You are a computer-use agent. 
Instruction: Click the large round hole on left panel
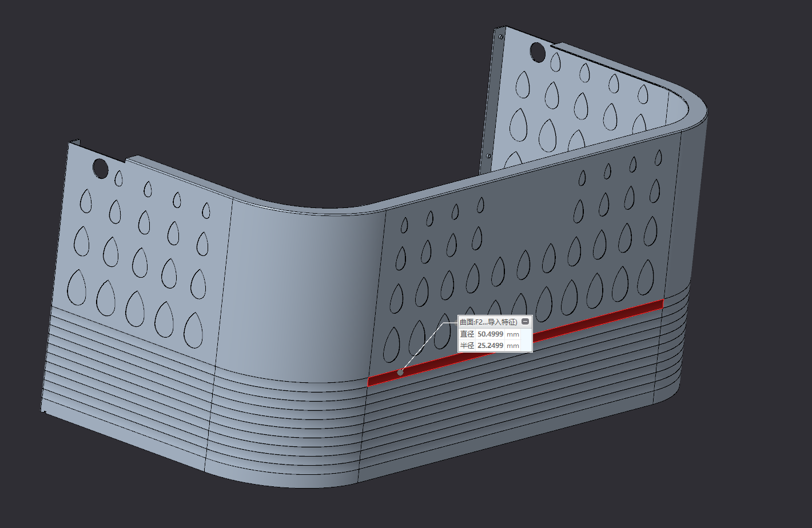click(100, 168)
